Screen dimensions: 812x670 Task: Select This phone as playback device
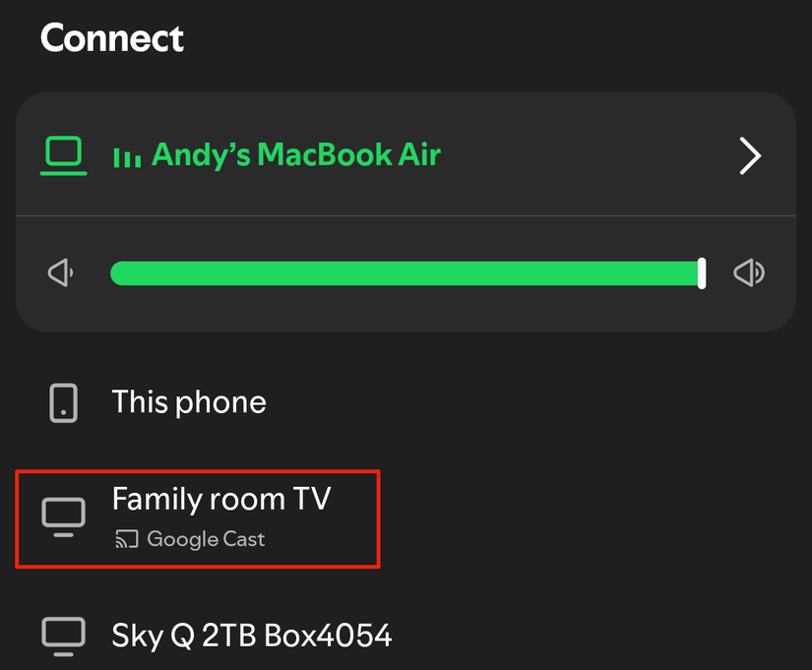(x=189, y=401)
